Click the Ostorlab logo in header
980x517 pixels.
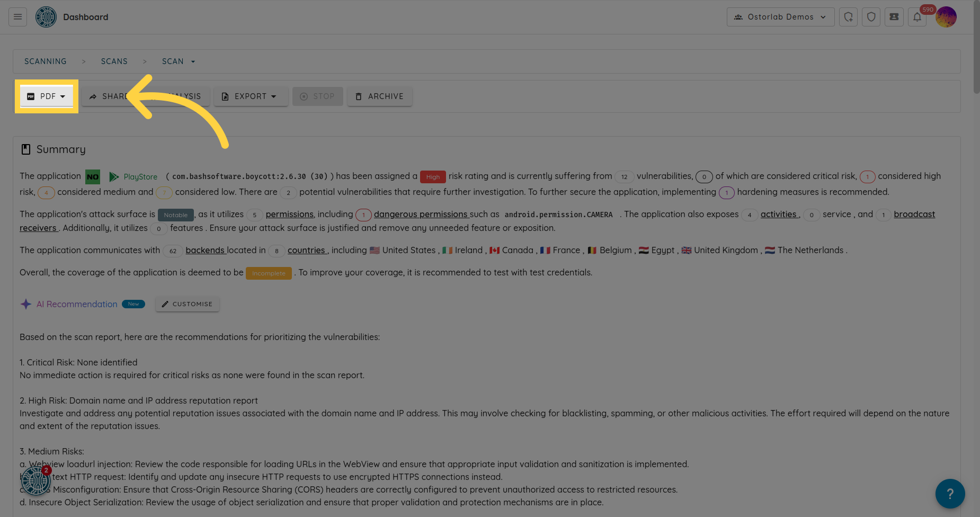[x=46, y=17]
